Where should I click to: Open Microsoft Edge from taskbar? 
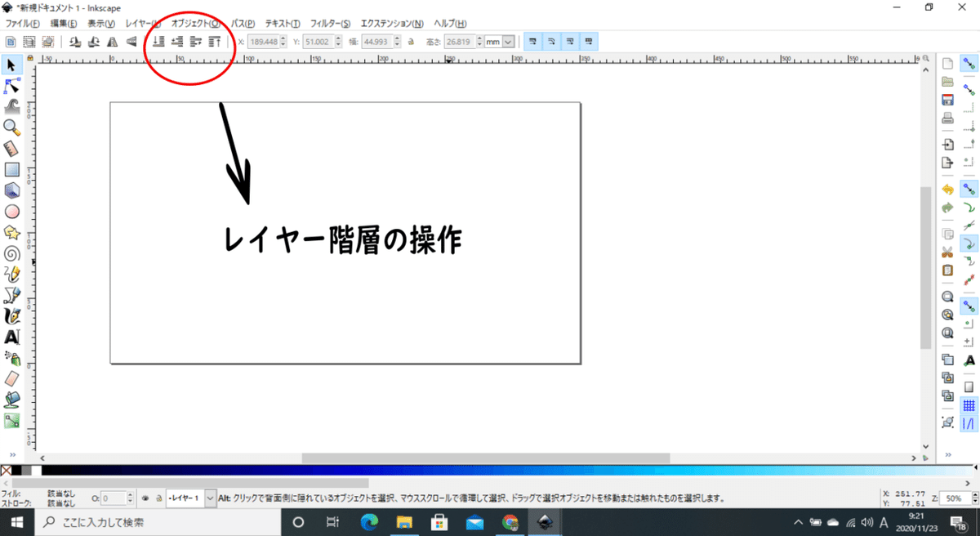tap(369, 521)
